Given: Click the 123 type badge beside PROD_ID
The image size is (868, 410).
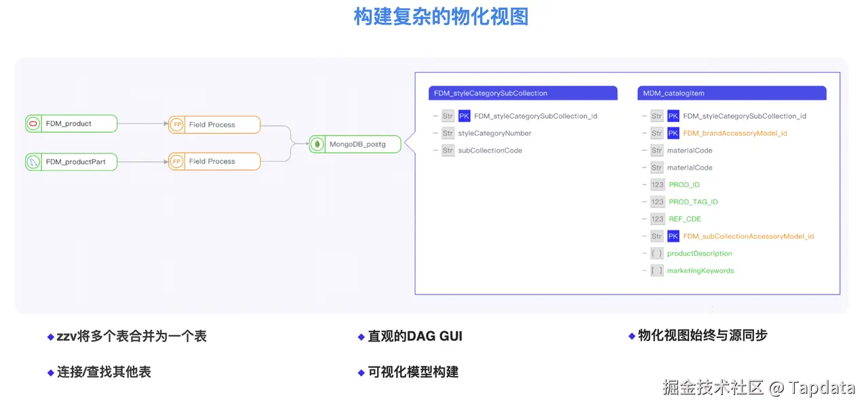Looking at the screenshot, I should pos(657,185).
